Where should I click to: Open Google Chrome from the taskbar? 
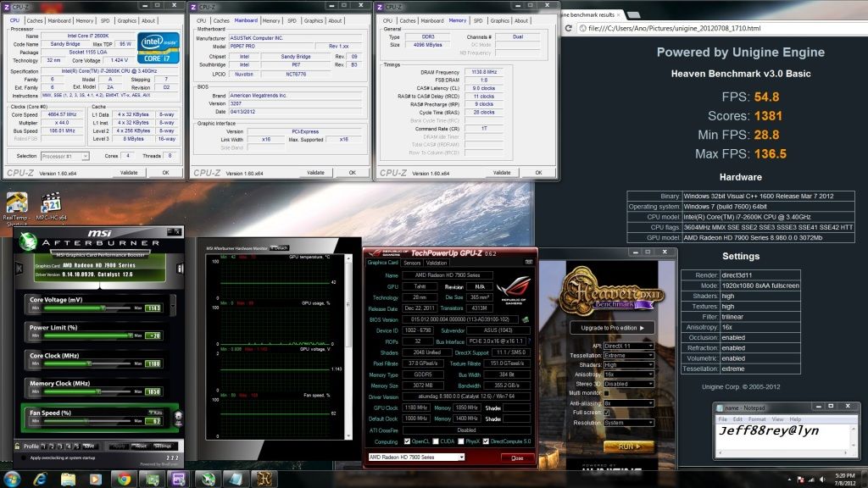pos(125,479)
